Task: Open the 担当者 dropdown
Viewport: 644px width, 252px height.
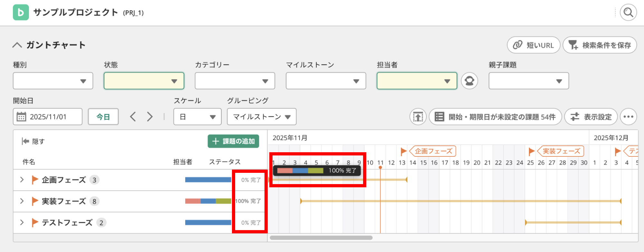Action: pos(417,81)
